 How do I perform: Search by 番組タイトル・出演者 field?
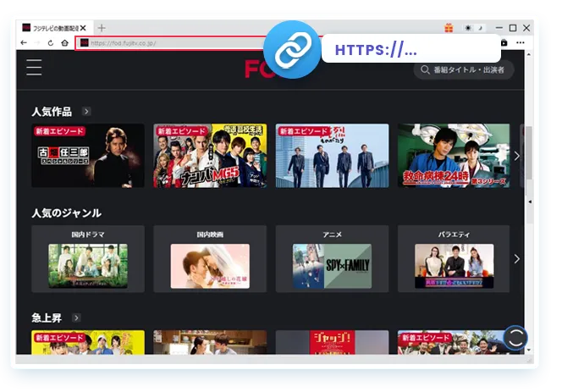tap(464, 69)
